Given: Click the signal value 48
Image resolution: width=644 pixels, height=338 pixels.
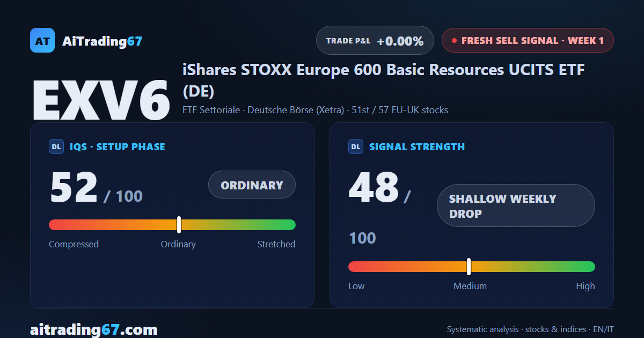Looking at the screenshot, I should click(374, 188).
